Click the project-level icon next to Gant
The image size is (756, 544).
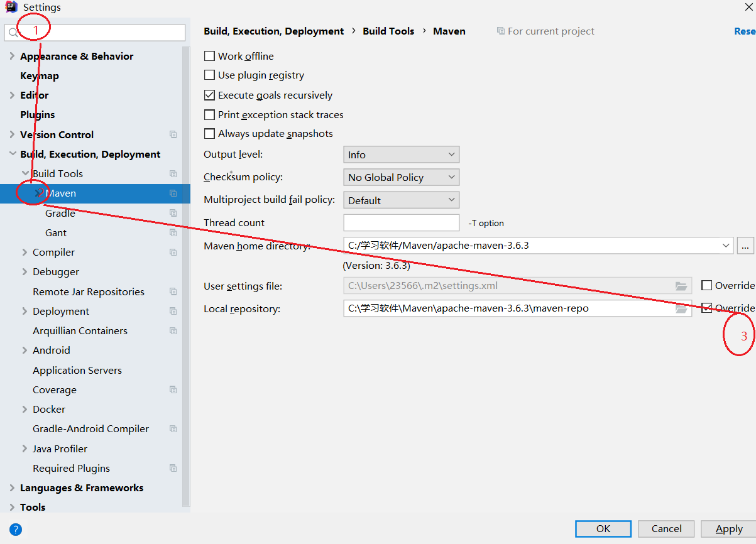(173, 232)
